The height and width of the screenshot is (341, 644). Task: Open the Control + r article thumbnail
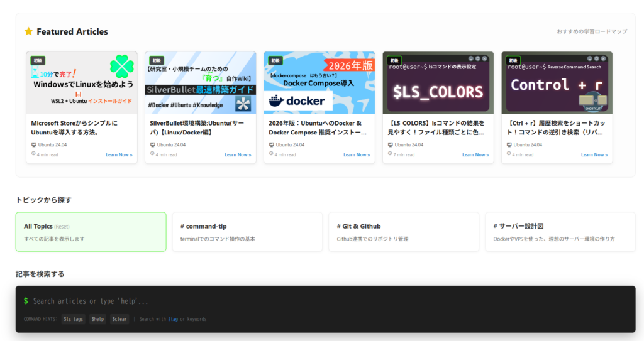click(557, 82)
